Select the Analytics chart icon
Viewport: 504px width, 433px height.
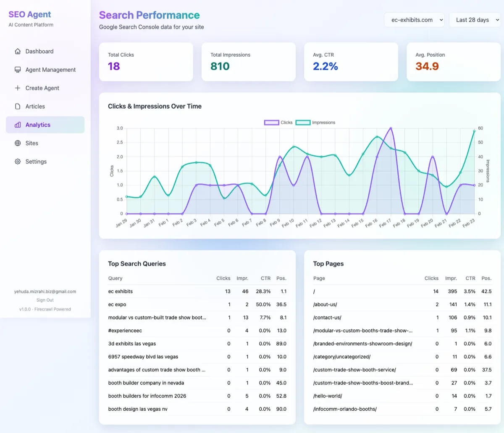(17, 125)
